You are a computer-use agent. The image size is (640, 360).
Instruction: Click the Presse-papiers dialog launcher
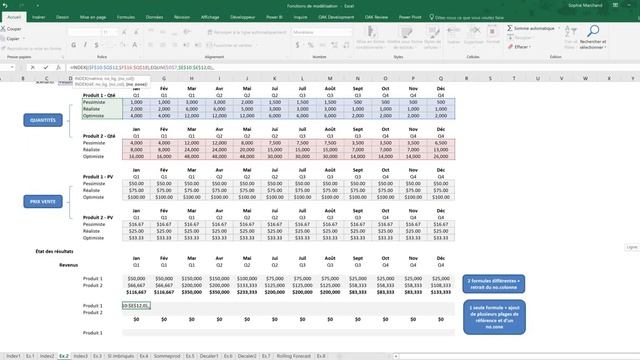coord(62,57)
